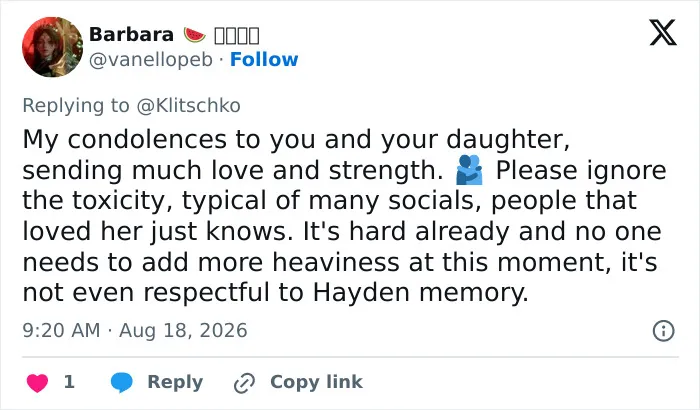
Task: Click the tweet body mentioning Hayden memory
Action: 344,216
